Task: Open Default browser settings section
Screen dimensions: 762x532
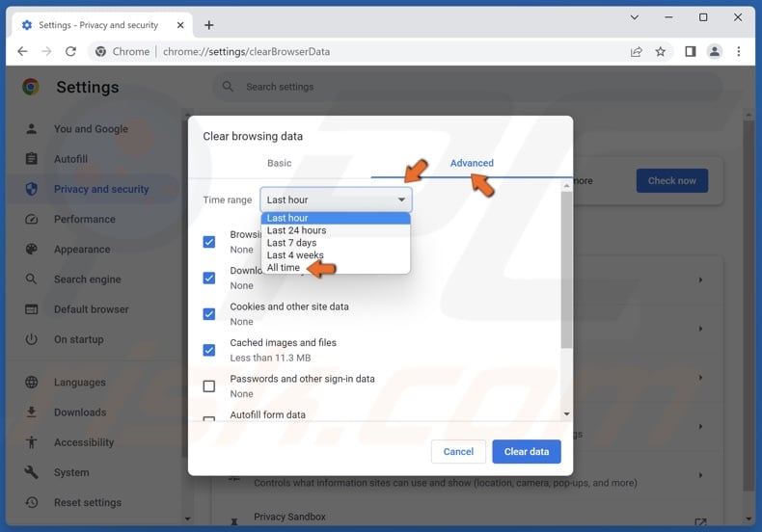Action: point(92,309)
